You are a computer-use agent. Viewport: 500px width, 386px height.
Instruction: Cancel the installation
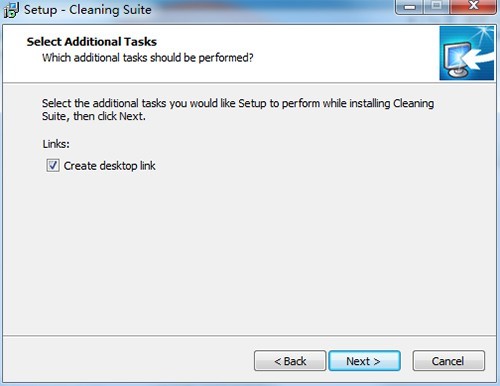click(x=448, y=361)
